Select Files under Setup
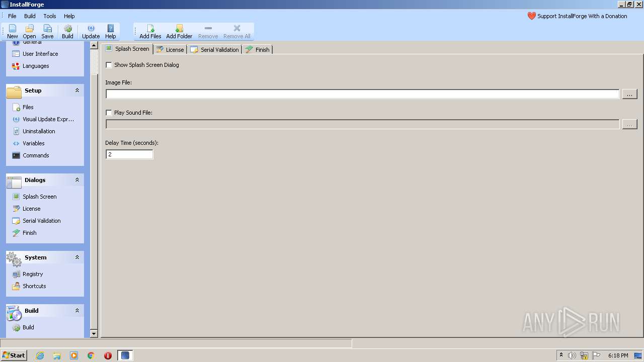644x362 pixels. [x=23, y=107]
